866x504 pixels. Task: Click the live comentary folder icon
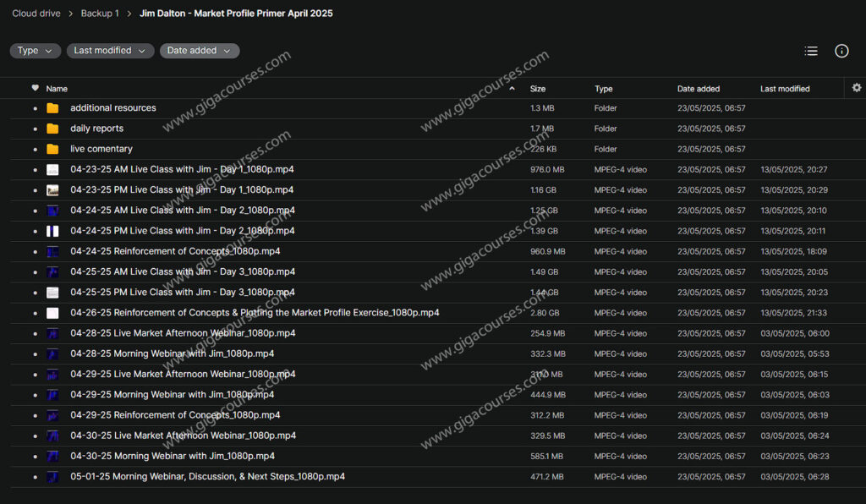pos(52,149)
